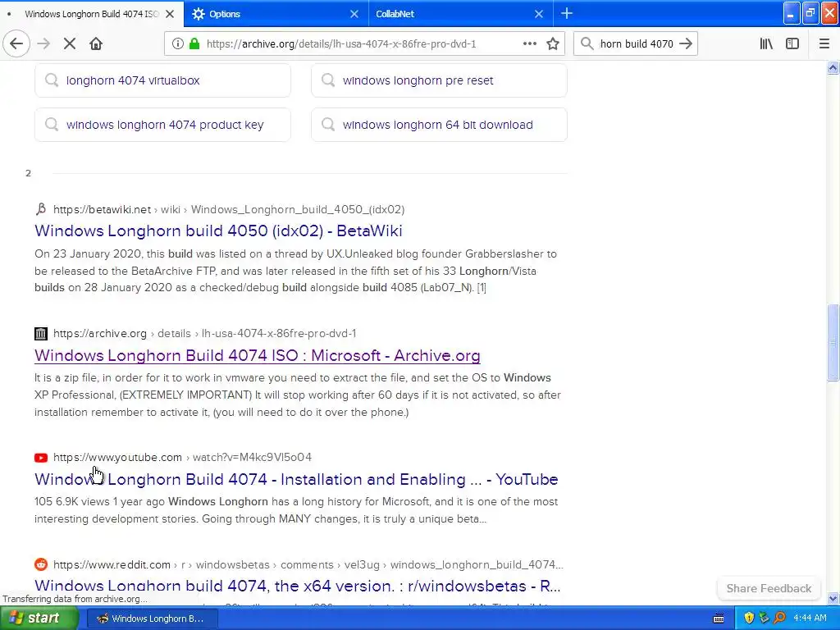
Task: Click the page number 2 label
Action: [28, 173]
